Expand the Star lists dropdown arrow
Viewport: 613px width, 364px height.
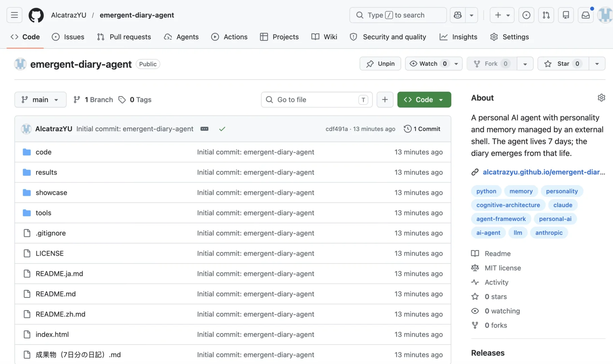[597, 63]
